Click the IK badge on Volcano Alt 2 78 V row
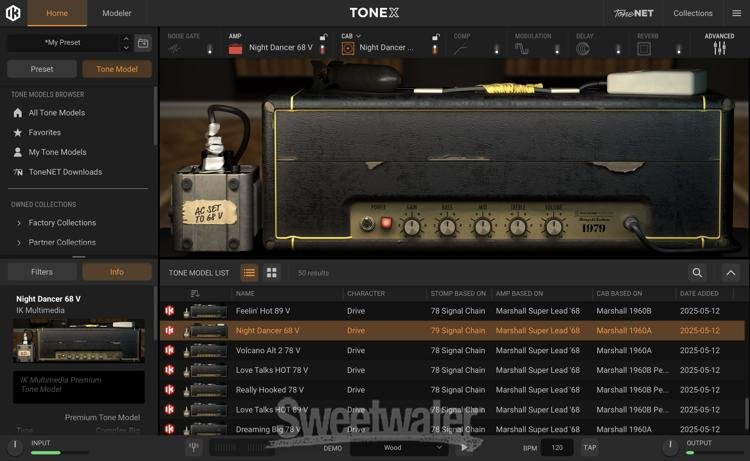This screenshot has width=750, height=461. pos(169,350)
